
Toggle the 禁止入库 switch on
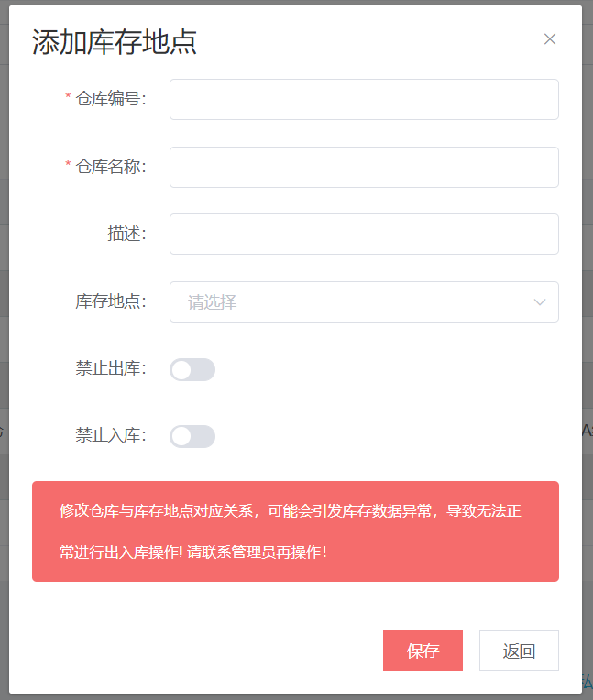[x=192, y=436]
